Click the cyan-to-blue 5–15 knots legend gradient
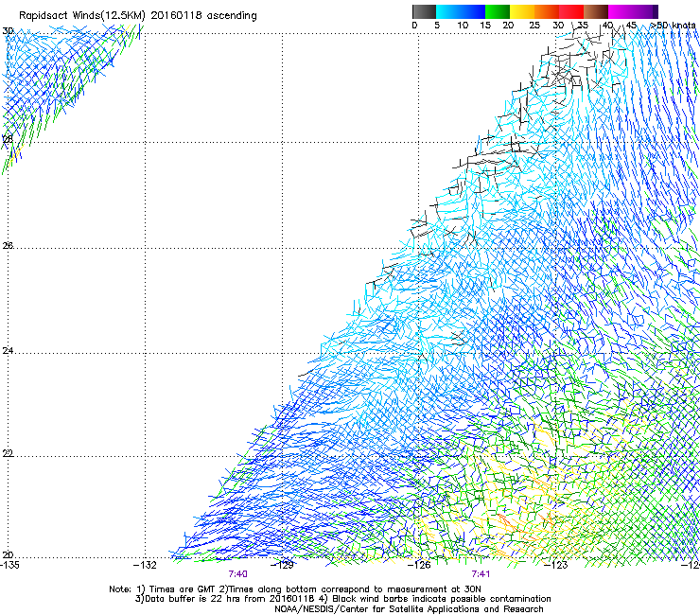700x615 pixels. point(461,11)
